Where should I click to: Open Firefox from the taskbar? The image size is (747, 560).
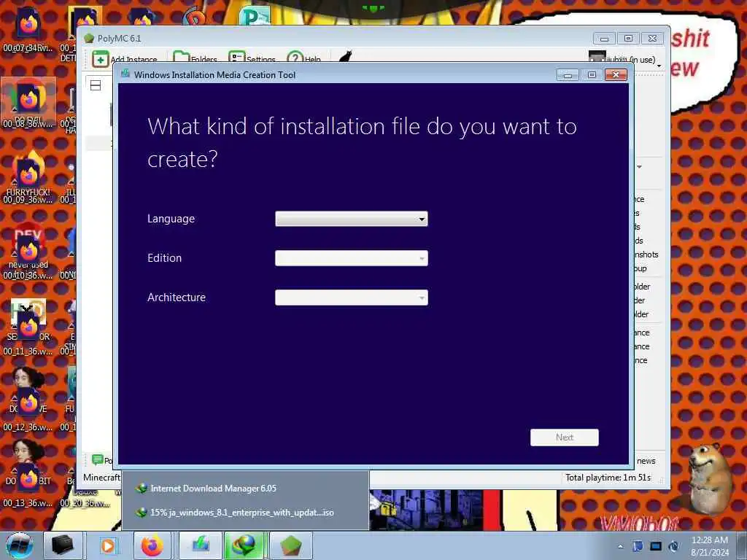pos(152,545)
